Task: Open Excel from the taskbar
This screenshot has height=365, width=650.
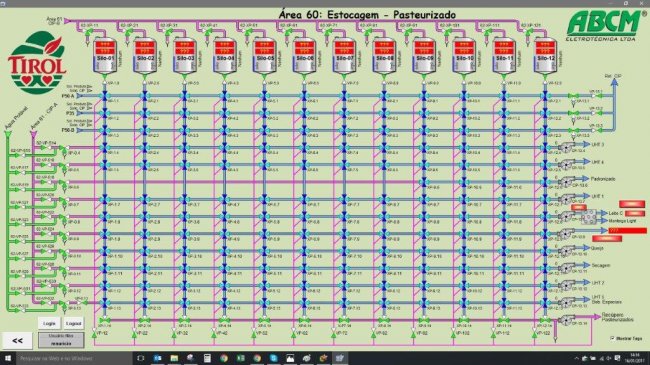Action: tap(240, 358)
